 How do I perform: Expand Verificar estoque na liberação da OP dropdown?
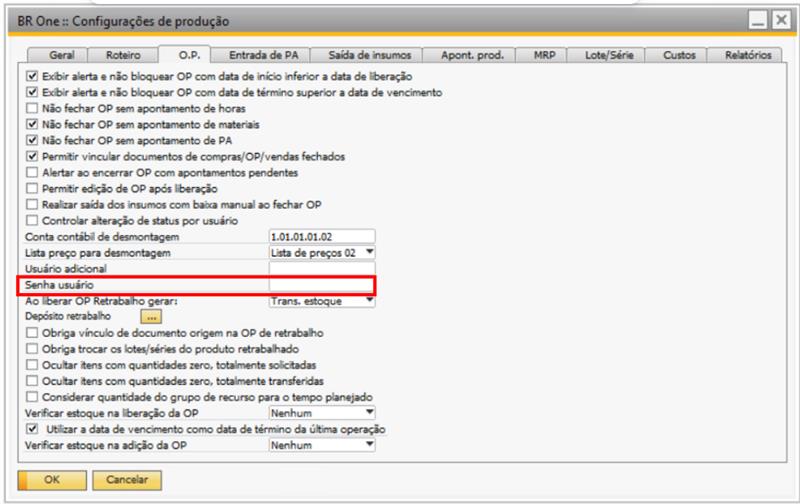[369, 412]
